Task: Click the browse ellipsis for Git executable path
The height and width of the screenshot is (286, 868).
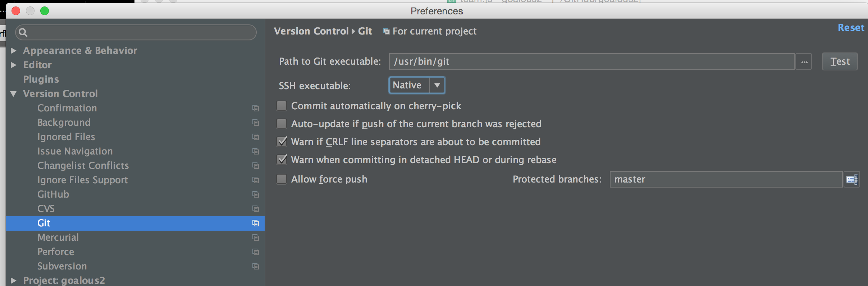Action: click(x=804, y=61)
